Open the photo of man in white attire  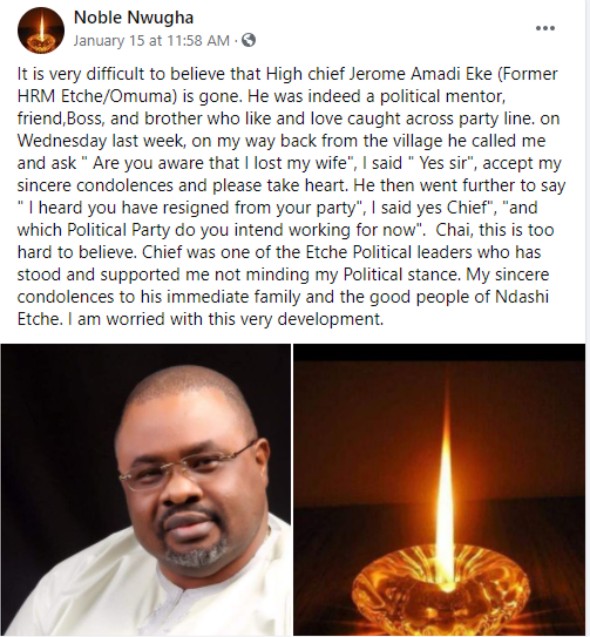[146, 490]
